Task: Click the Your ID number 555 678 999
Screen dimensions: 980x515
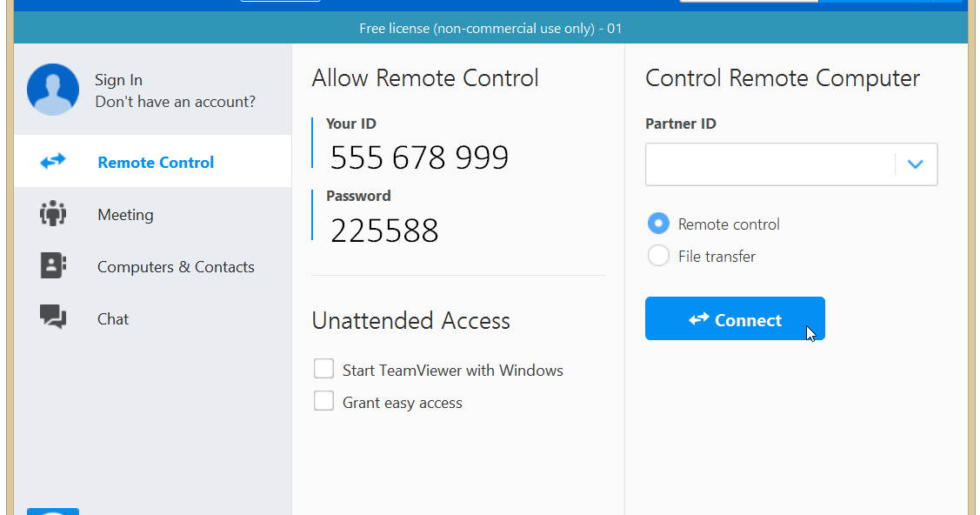Action: pyautogui.click(x=419, y=157)
